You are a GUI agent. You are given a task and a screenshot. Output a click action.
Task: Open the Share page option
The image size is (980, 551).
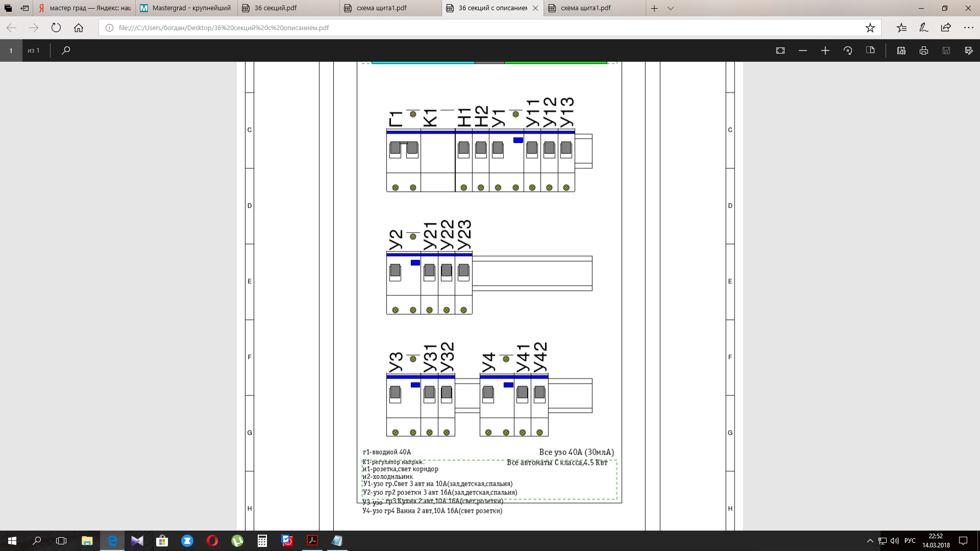coord(946,28)
